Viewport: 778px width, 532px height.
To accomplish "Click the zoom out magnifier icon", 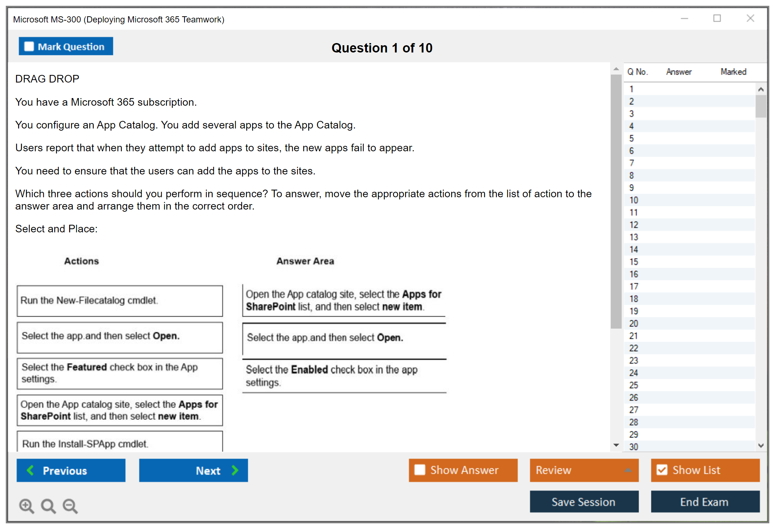I will tap(70, 506).
